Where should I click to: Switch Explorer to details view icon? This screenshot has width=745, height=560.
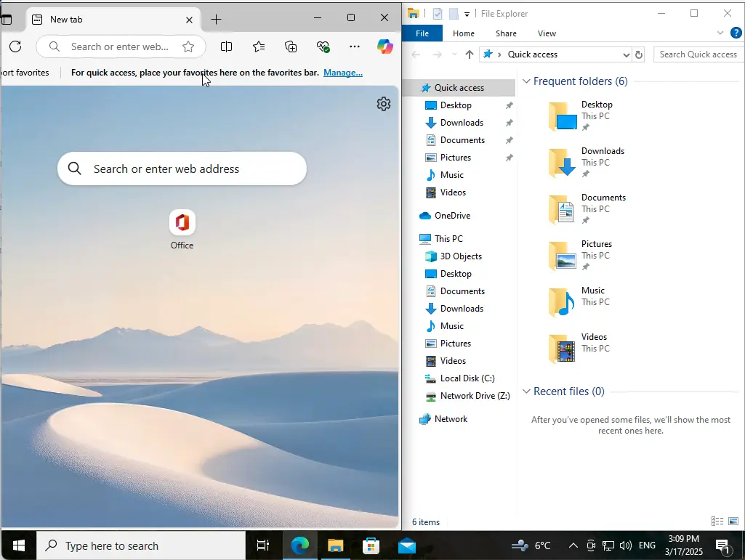click(717, 521)
